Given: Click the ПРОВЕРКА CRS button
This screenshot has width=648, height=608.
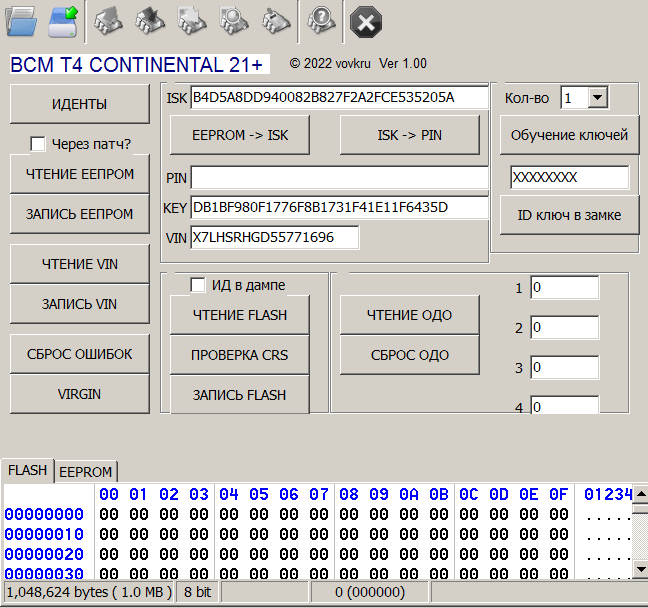Looking at the screenshot, I should click(240, 355).
